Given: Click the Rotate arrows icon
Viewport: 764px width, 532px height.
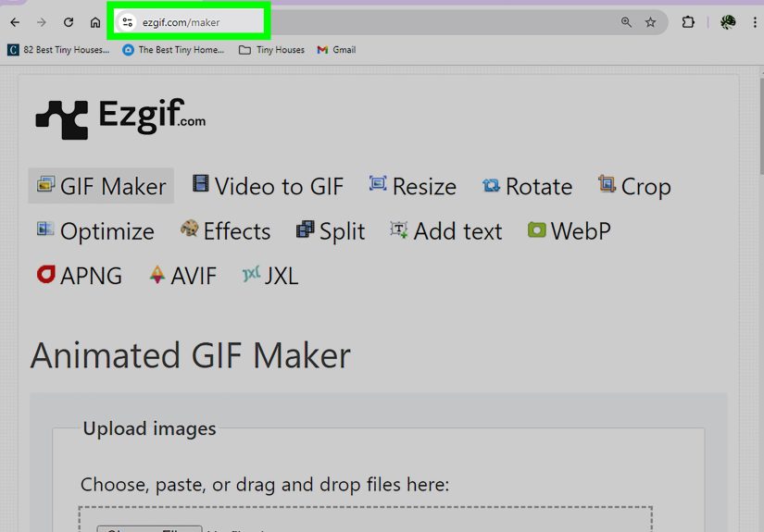Looking at the screenshot, I should pyautogui.click(x=491, y=185).
